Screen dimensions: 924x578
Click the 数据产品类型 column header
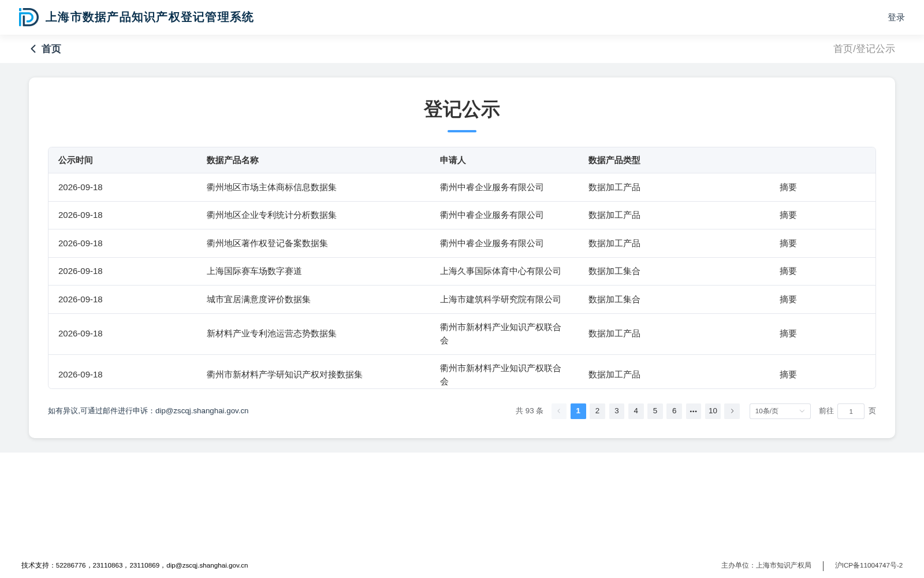[614, 160]
